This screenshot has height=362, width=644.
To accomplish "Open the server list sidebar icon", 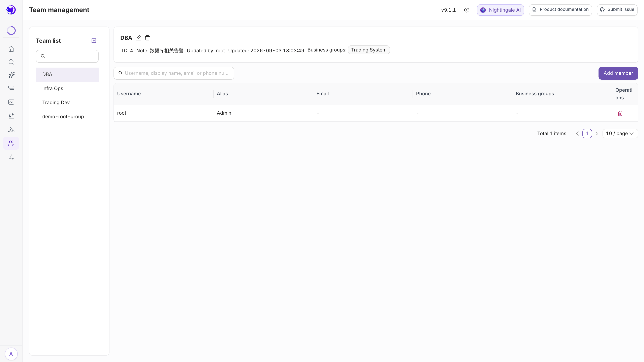I will 11,88.
